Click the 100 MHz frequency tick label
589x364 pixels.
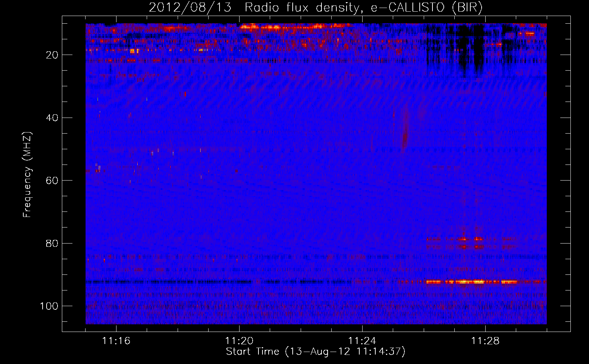(48, 306)
